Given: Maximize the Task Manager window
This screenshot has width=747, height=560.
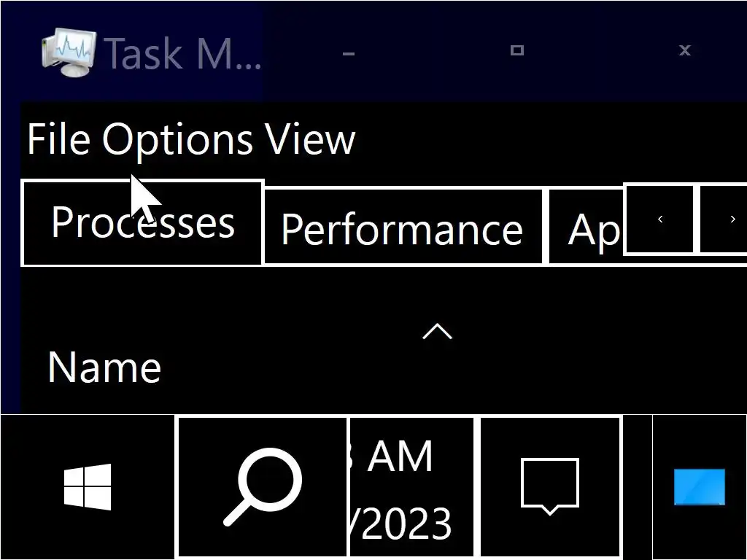Looking at the screenshot, I should pyautogui.click(x=517, y=50).
